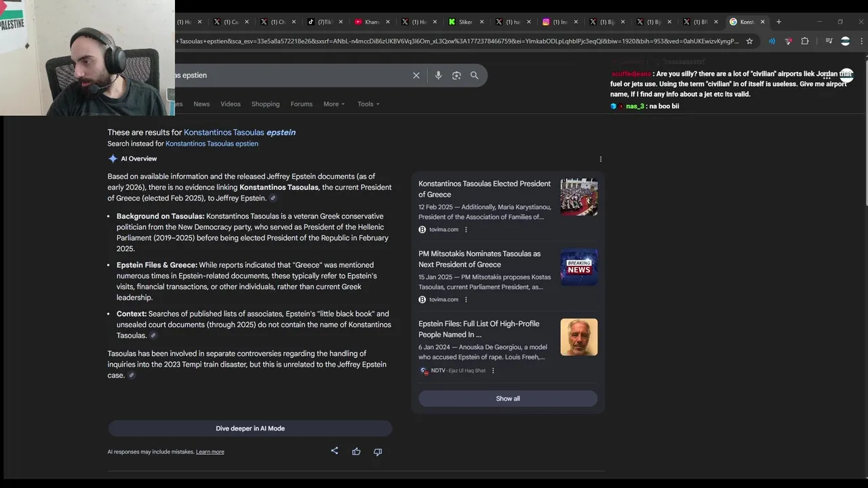The width and height of the screenshot is (868, 488).
Task: Search instead for 'Konstantinos Tasoulas epstien'
Action: (x=212, y=144)
